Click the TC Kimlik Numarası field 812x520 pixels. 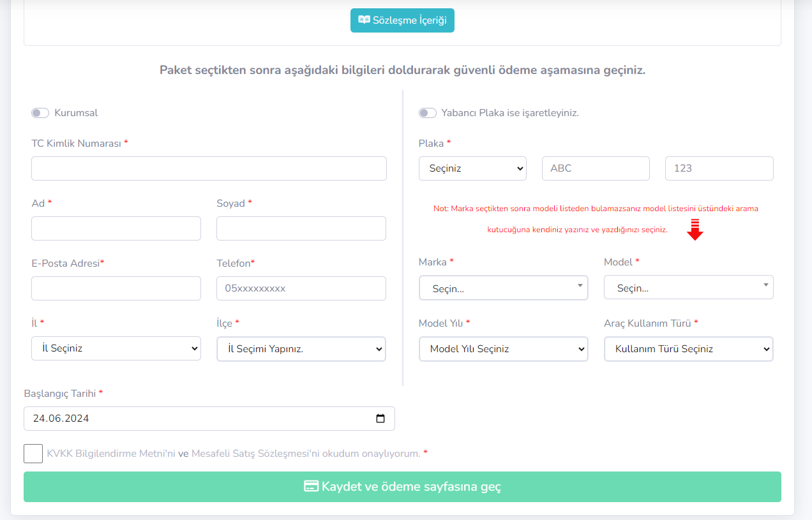pos(209,168)
